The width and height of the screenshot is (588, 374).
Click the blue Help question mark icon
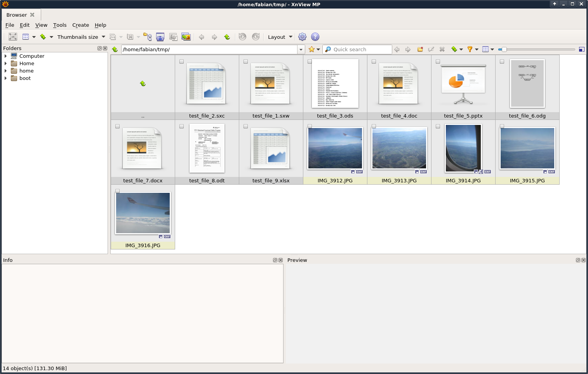tap(315, 37)
